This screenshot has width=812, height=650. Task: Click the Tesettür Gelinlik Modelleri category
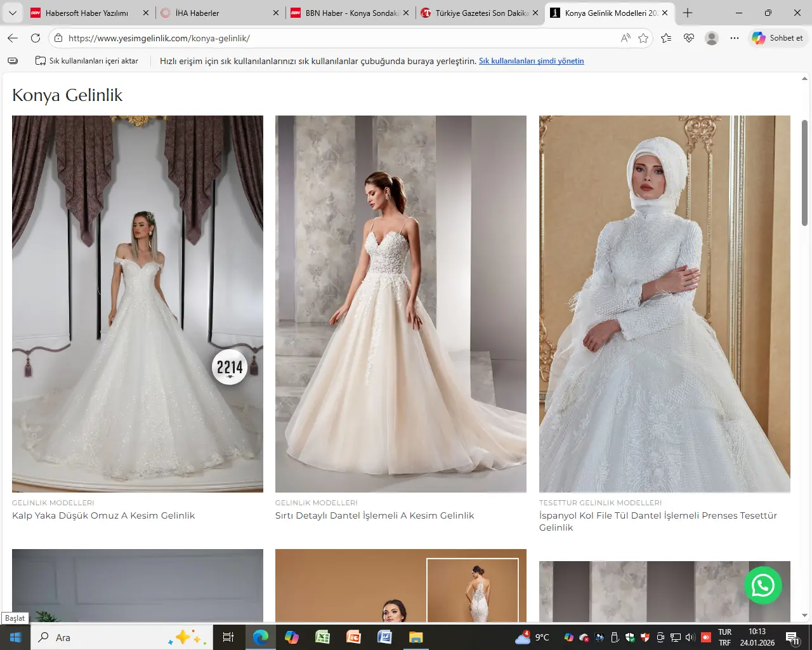[600, 503]
